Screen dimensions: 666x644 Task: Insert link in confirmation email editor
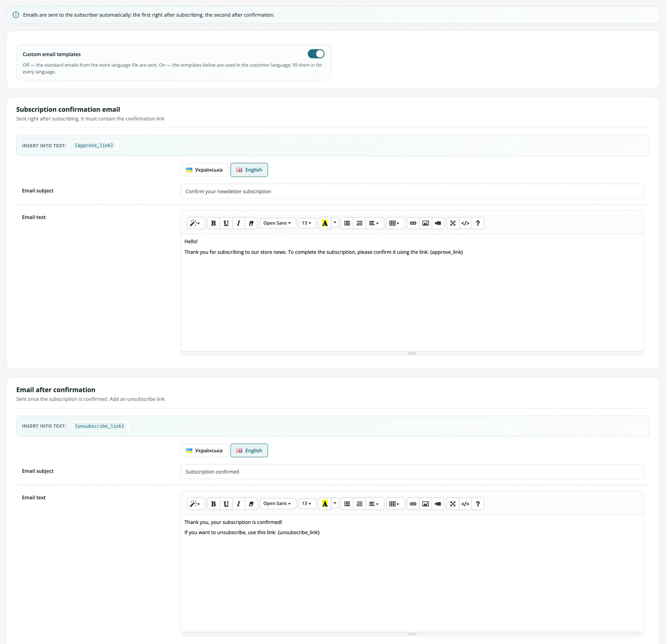pos(413,223)
